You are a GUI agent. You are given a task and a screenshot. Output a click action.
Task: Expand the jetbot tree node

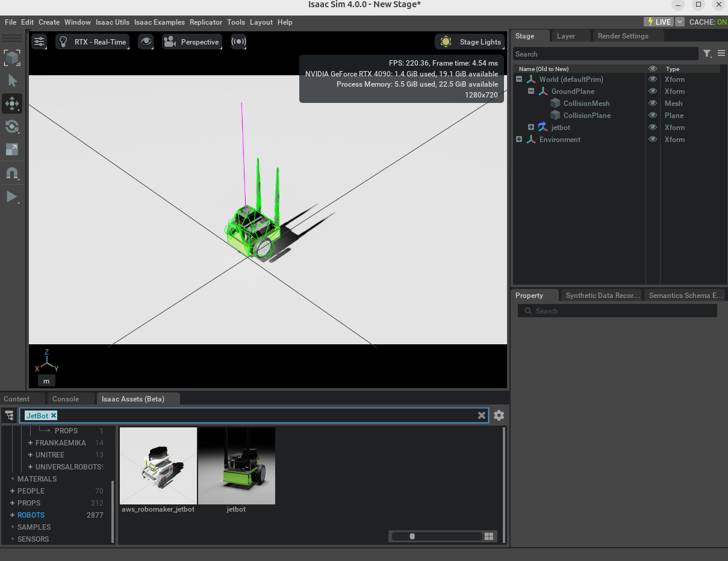[x=531, y=127]
